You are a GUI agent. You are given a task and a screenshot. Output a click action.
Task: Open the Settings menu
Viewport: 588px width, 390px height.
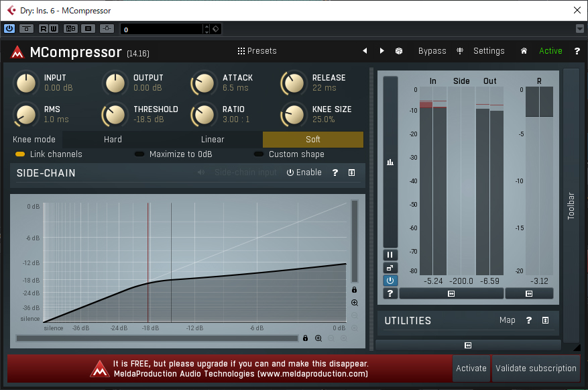(489, 50)
